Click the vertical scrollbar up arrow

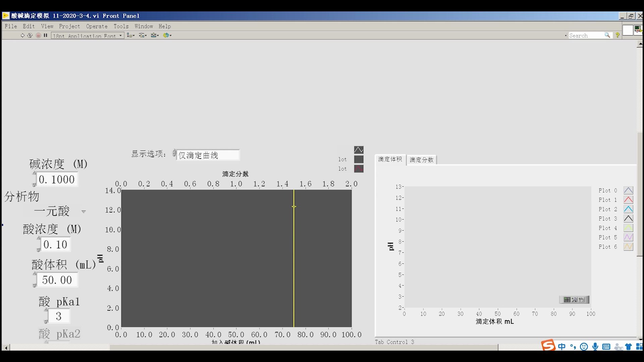(x=640, y=44)
